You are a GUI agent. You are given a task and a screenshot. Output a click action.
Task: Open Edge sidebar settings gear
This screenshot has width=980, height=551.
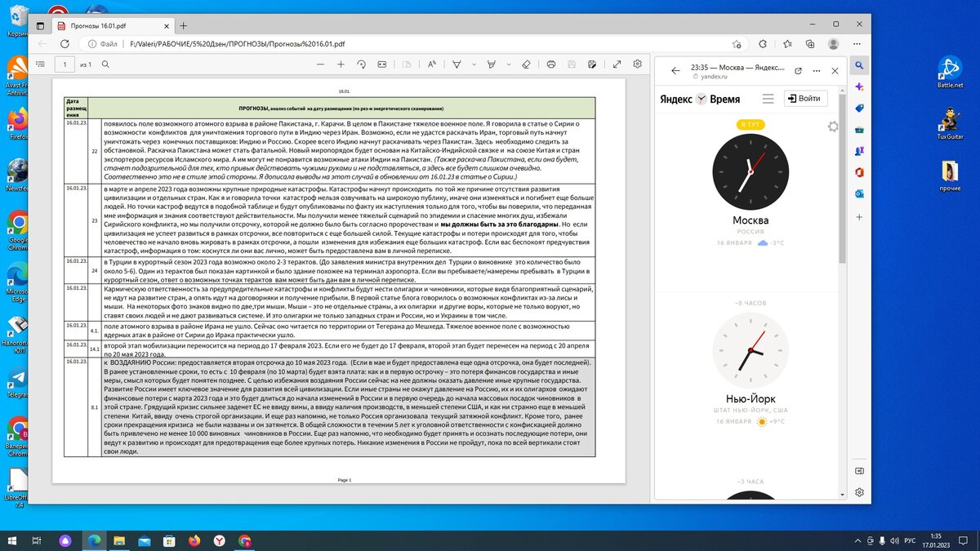pos(859,492)
